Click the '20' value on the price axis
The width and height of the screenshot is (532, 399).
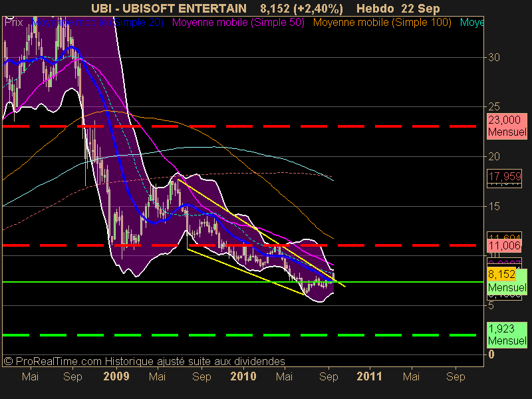pos(494,156)
